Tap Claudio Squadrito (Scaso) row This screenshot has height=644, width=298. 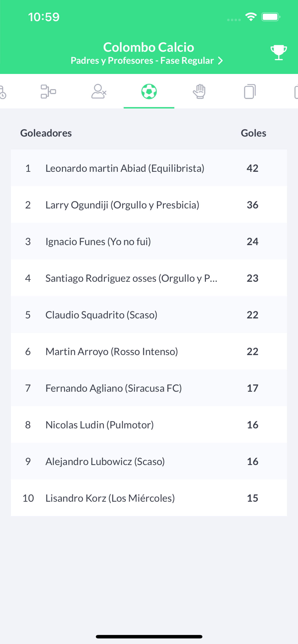tap(149, 315)
